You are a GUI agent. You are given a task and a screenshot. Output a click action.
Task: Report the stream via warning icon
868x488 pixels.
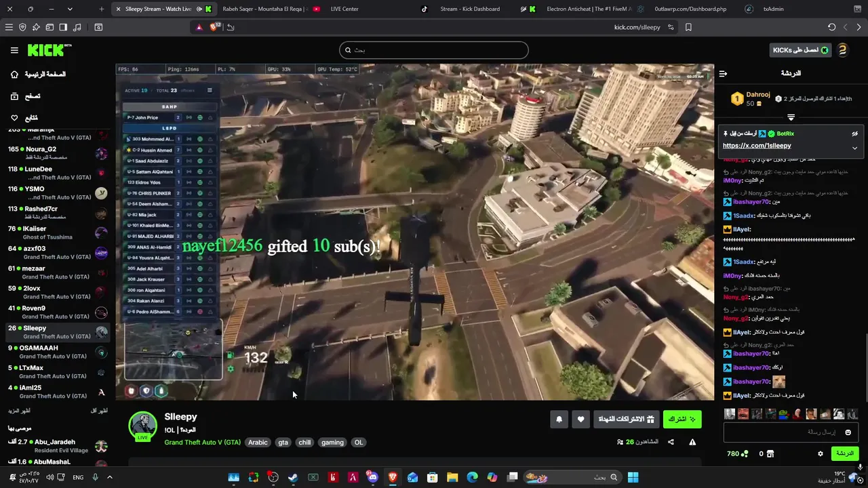tap(692, 442)
